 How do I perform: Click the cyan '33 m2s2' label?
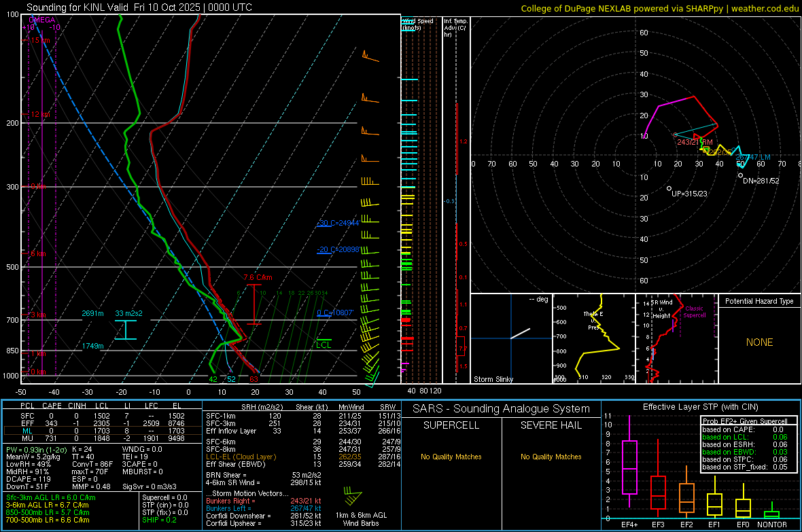[x=129, y=313]
